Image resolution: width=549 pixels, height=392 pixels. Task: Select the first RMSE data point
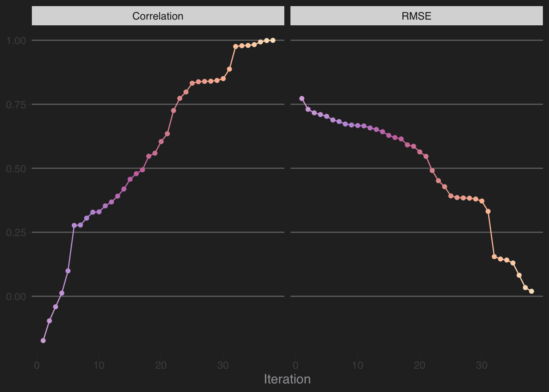pyautogui.click(x=302, y=98)
